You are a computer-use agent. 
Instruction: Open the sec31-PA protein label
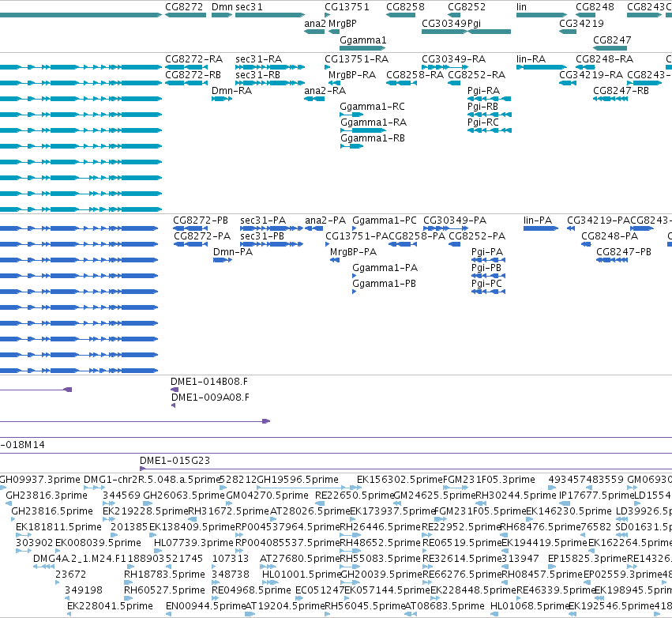coord(263,220)
